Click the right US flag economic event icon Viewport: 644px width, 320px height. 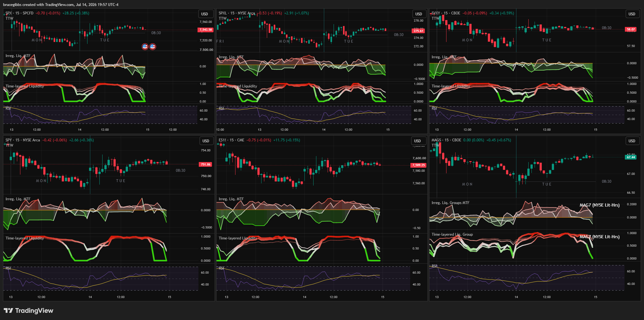(153, 46)
